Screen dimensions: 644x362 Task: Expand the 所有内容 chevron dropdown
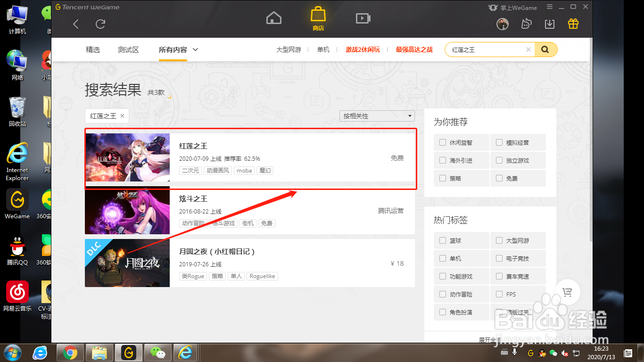[x=196, y=49]
